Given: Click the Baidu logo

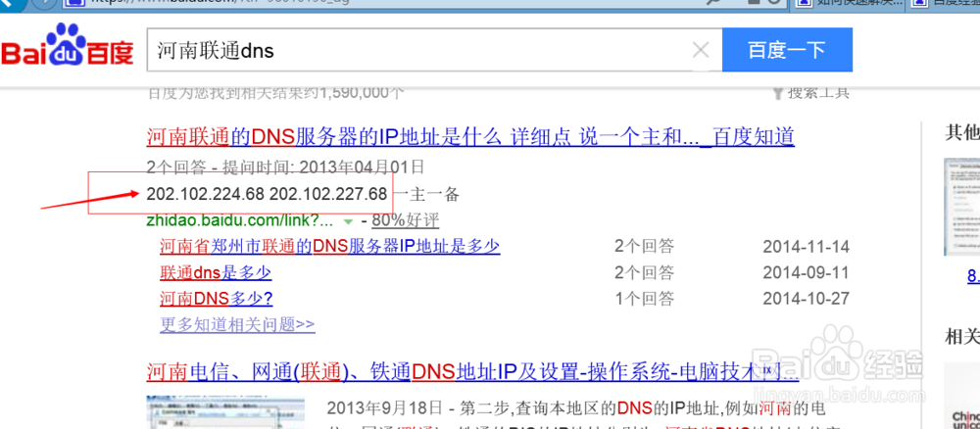Looking at the screenshot, I should (67, 46).
